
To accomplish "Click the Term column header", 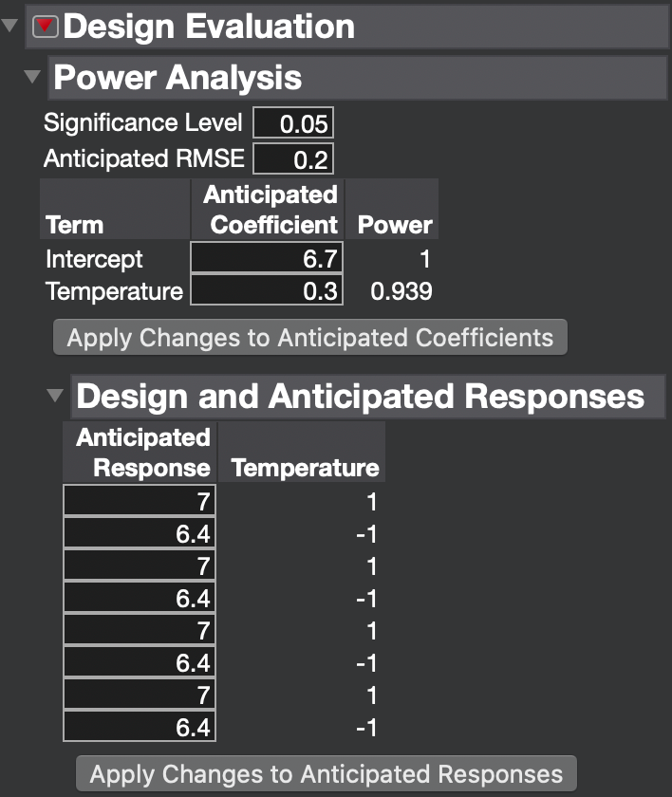I will [x=75, y=225].
